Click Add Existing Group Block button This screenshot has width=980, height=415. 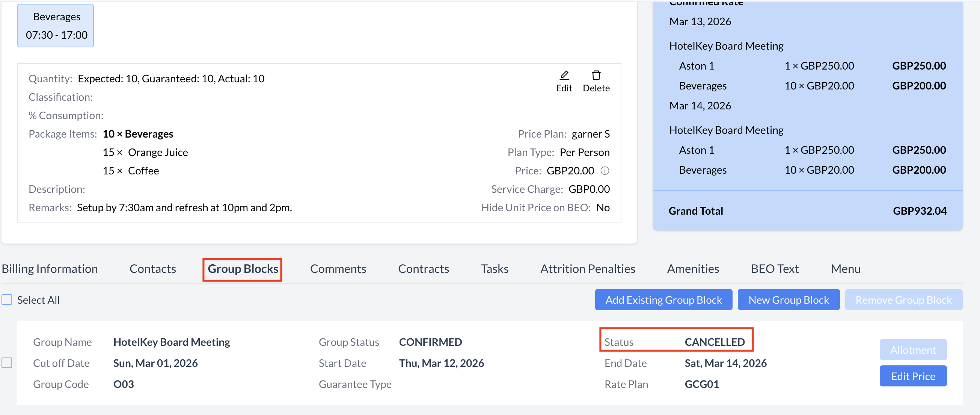point(663,300)
